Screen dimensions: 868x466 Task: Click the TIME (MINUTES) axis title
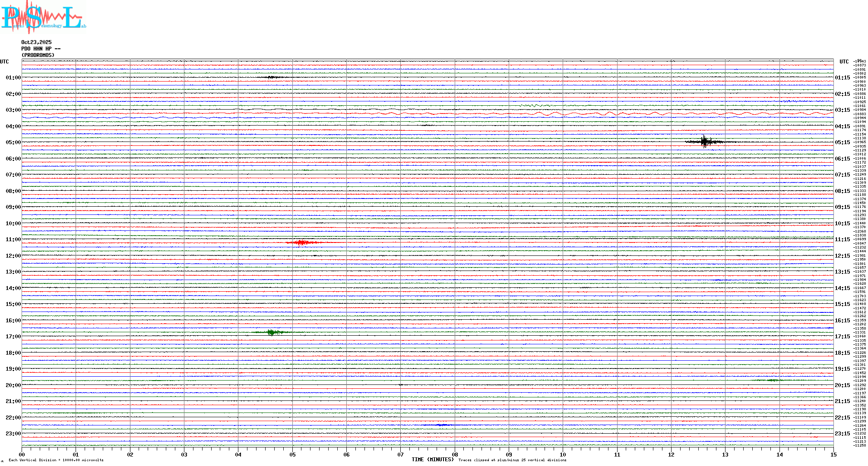(432, 460)
